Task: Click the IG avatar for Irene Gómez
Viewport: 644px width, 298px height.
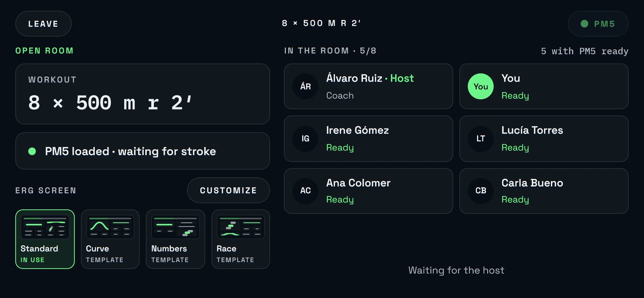Action: (305, 139)
